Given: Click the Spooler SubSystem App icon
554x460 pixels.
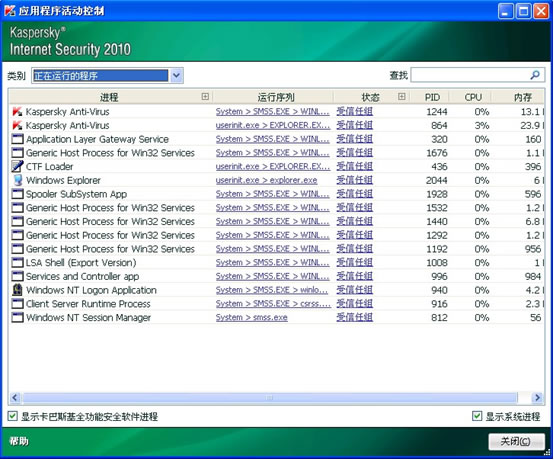Looking at the screenshot, I should pyautogui.click(x=17, y=194).
